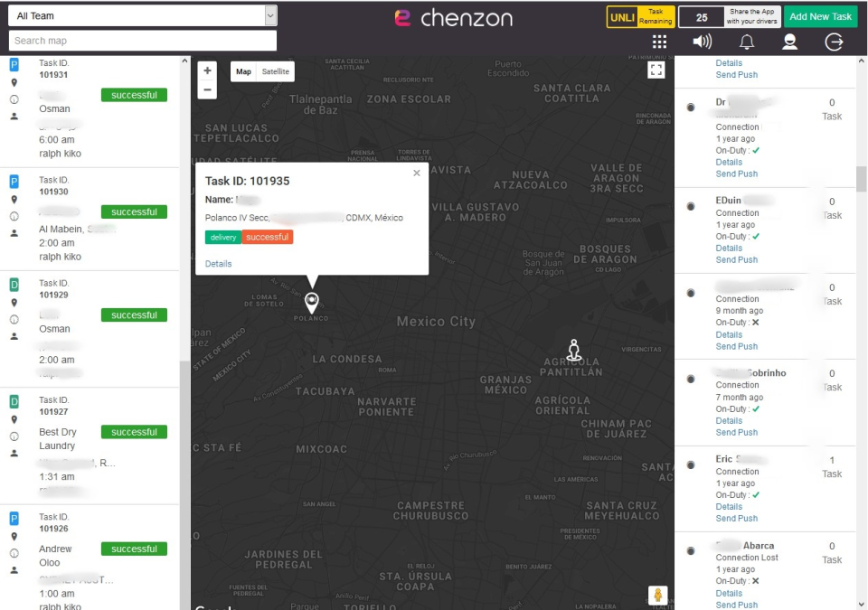868x610 pixels.
Task: Click successful status of task 101927
Action: 134,432
